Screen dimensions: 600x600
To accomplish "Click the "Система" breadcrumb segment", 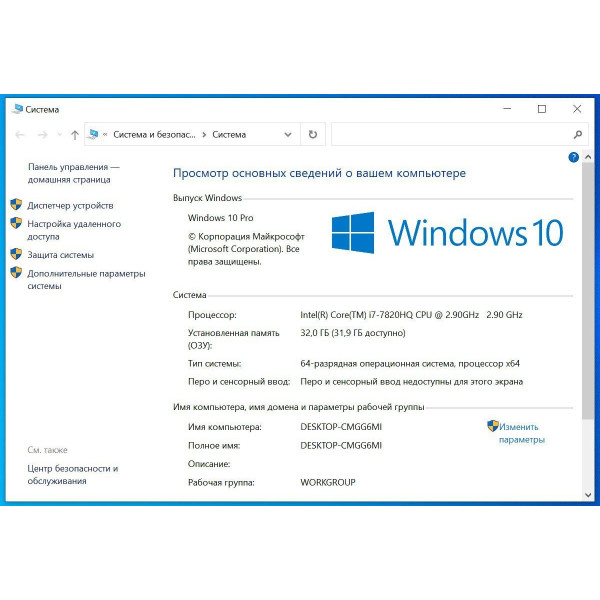I will [229, 135].
